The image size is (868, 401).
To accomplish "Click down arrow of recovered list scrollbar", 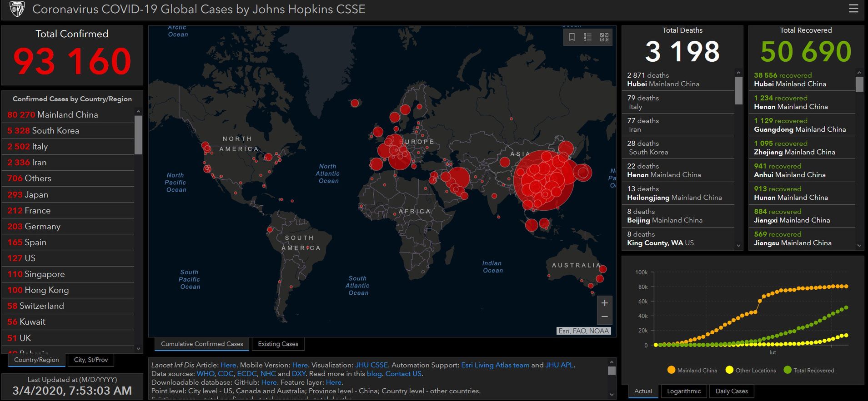I will (x=859, y=246).
